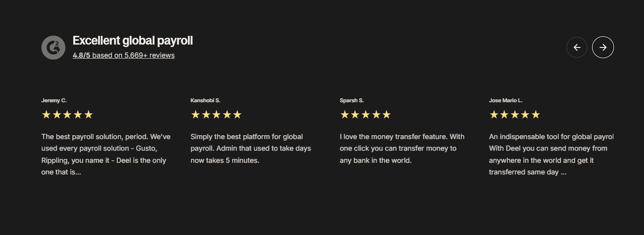
Task: Open Sparsh S.'s money transfer review
Action: click(x=402, y=149)
